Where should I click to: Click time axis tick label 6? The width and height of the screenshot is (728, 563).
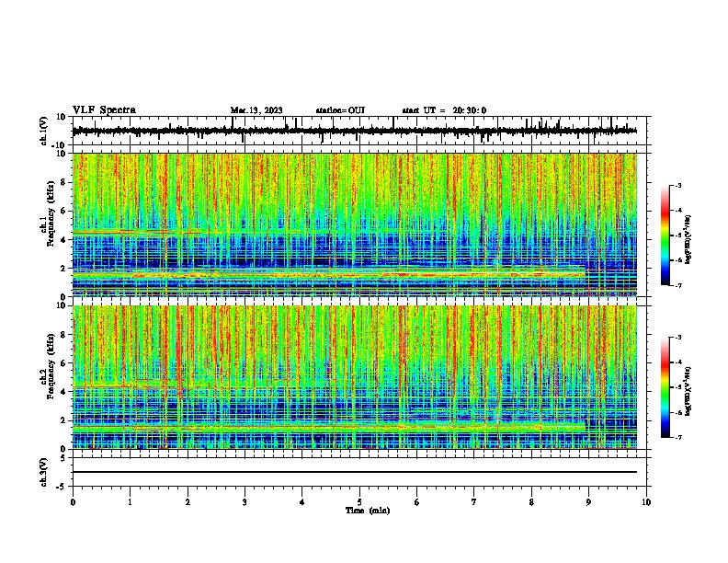click(417, 502)
